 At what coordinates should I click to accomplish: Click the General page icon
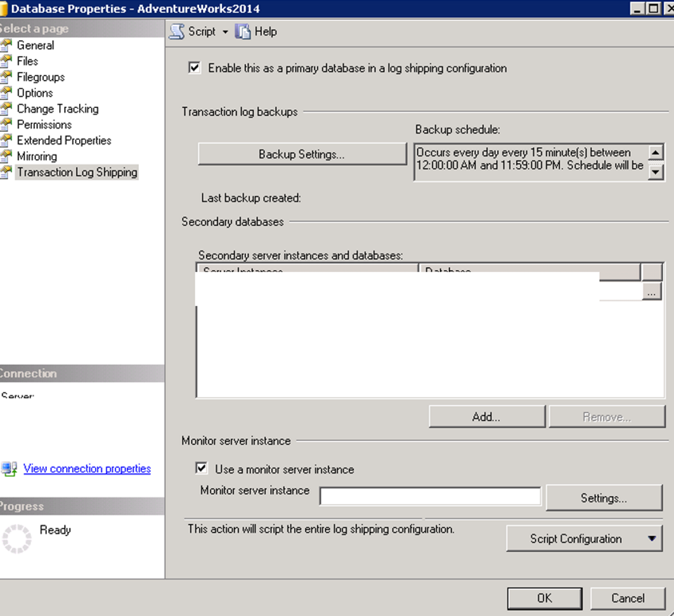click(x=6, y=45)
